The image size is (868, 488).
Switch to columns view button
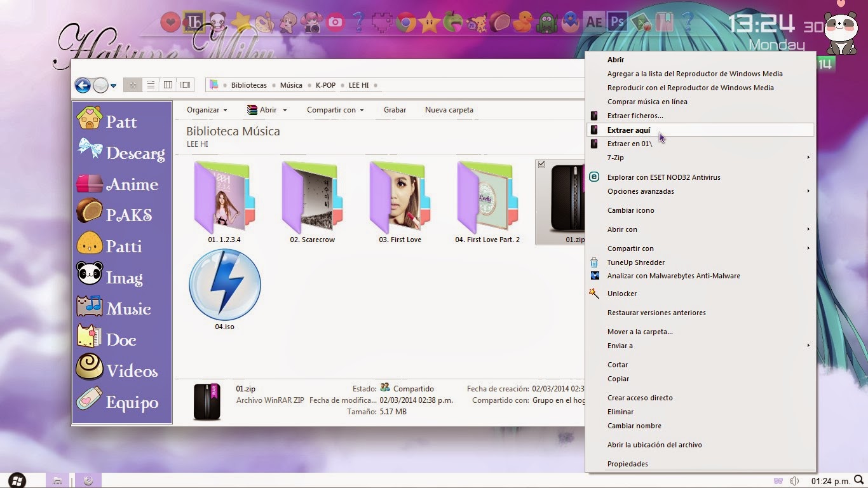click(x=168, y=85)
